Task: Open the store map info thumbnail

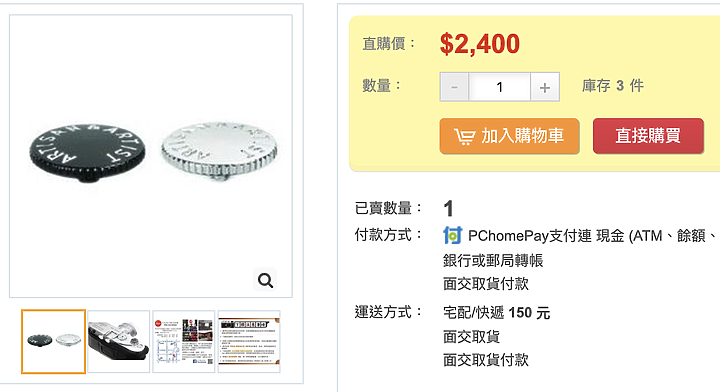Action: tap(184, 342)
